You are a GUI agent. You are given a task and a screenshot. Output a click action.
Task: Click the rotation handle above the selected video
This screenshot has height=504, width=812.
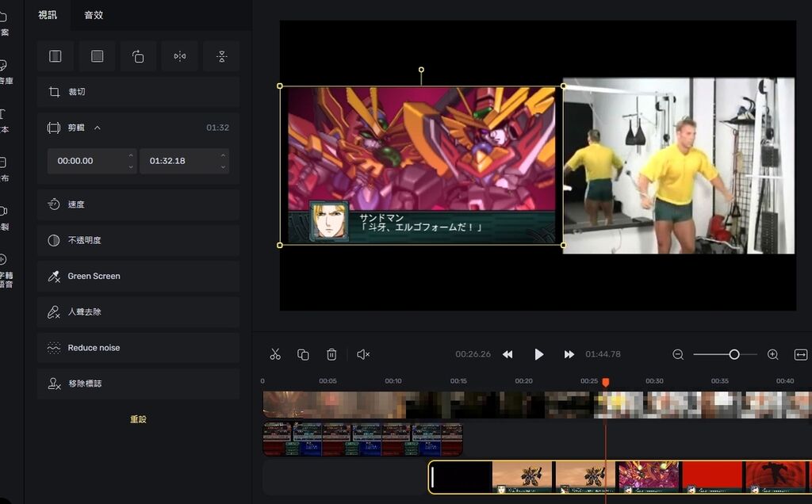point(421,69)
